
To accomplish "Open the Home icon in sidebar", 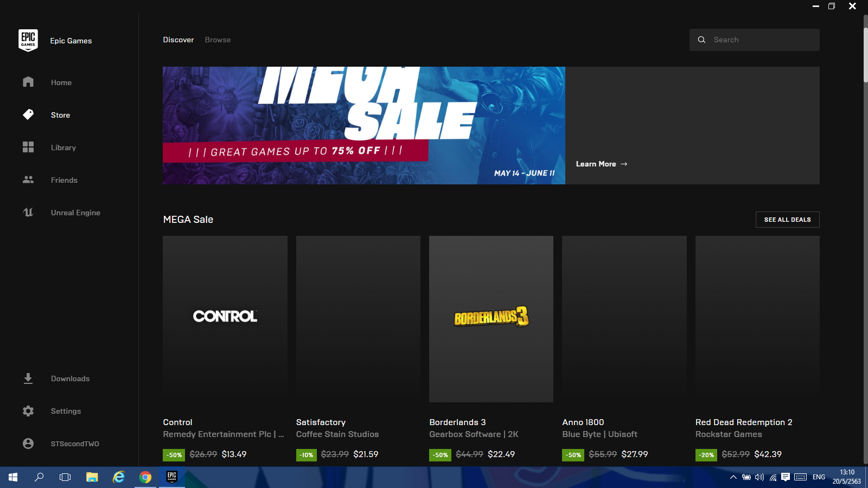I will coord(28,82).
